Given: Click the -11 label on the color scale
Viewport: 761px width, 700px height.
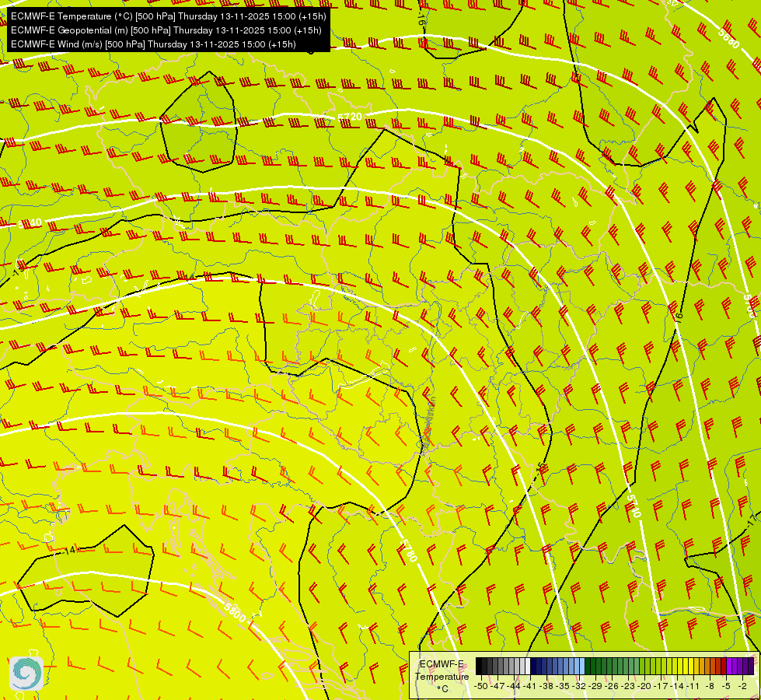Looking at the screenshot, I should [693, 686].
